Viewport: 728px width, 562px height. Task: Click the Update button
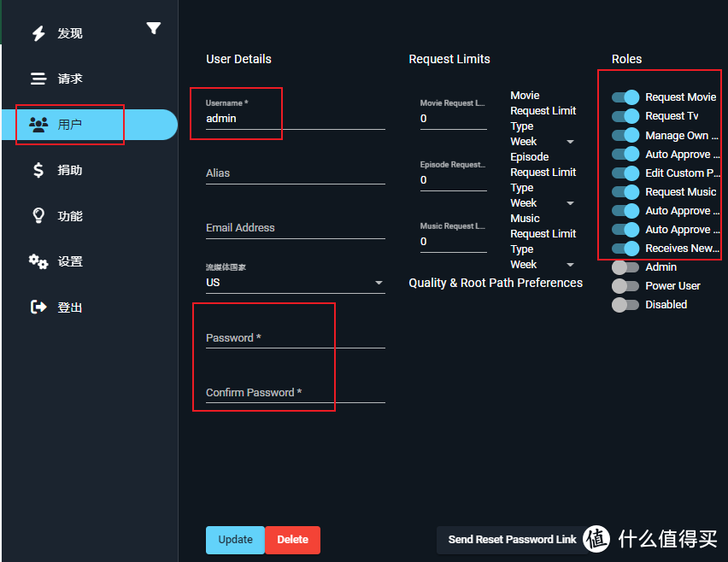[x=235, y=540]
